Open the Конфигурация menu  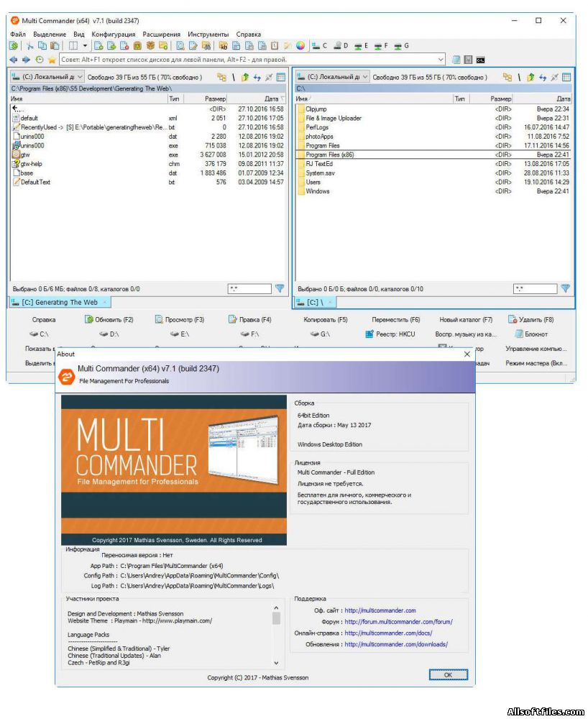click(x=113, y=35)
